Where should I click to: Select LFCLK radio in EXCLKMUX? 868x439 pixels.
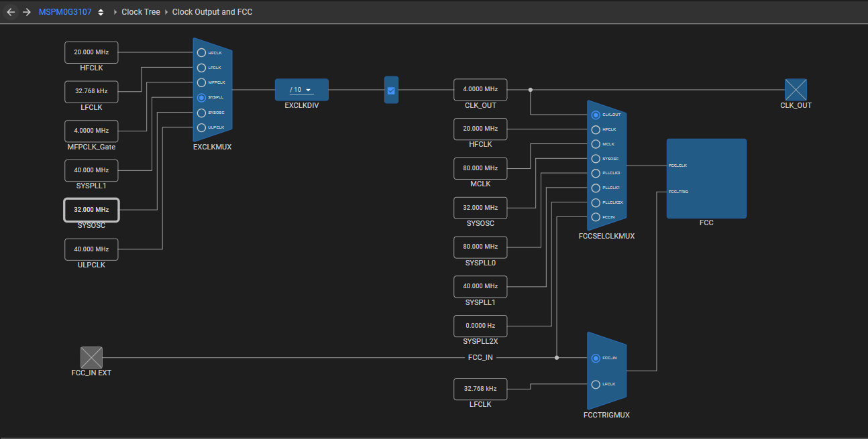[201, 68]
